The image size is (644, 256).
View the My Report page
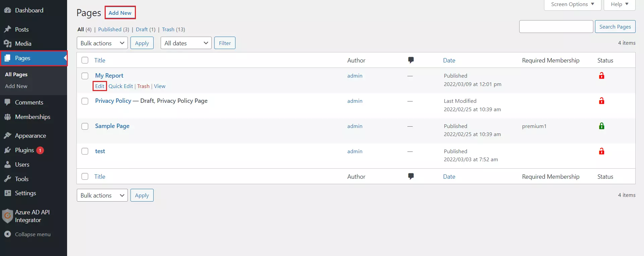pos(160,86)
